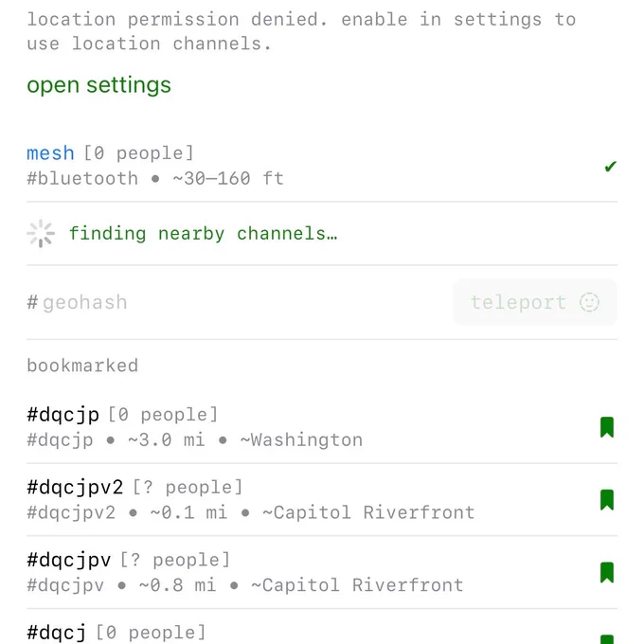Click the finding nearby channels text
The image size is (644, 644).
click(x=204, y=234)
